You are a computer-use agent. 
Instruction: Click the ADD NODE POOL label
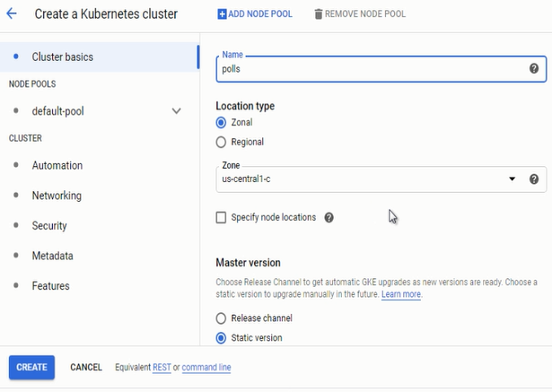[x=260, y=14]
